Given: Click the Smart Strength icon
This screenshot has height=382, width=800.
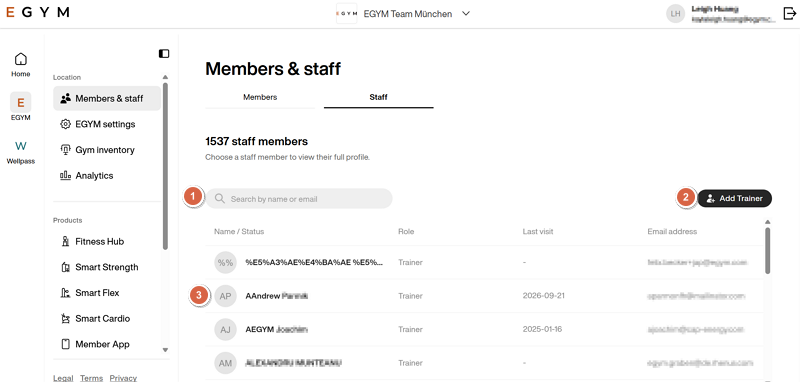Looking at the screenshot, I should pos(65,267).
